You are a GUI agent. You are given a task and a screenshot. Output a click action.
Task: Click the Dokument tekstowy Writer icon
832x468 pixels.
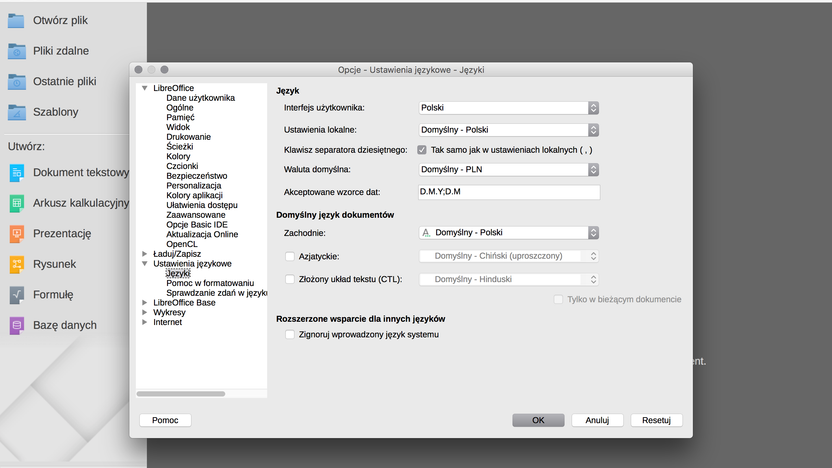point(16,172)
